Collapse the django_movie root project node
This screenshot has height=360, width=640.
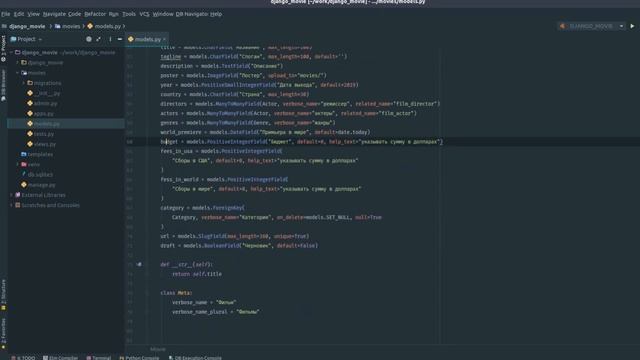tap(11, 52)
